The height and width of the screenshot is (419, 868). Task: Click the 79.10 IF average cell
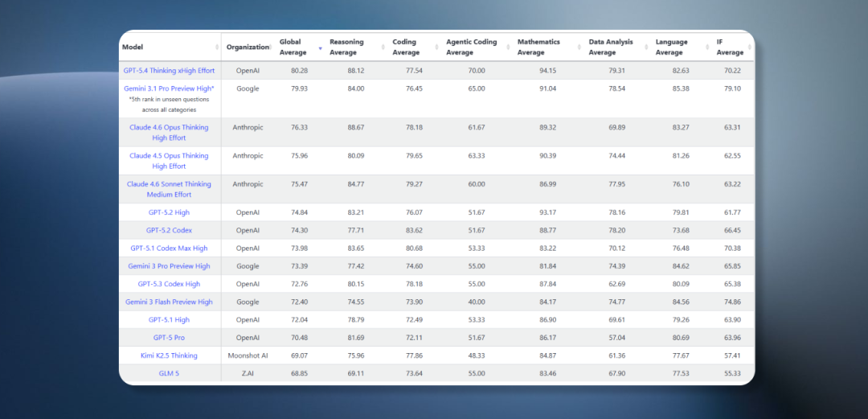click(732, 88)
